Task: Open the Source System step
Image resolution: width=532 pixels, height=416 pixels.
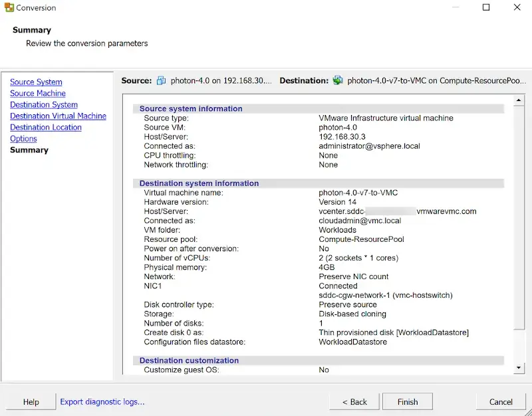Action: click(x=36, y=82)
